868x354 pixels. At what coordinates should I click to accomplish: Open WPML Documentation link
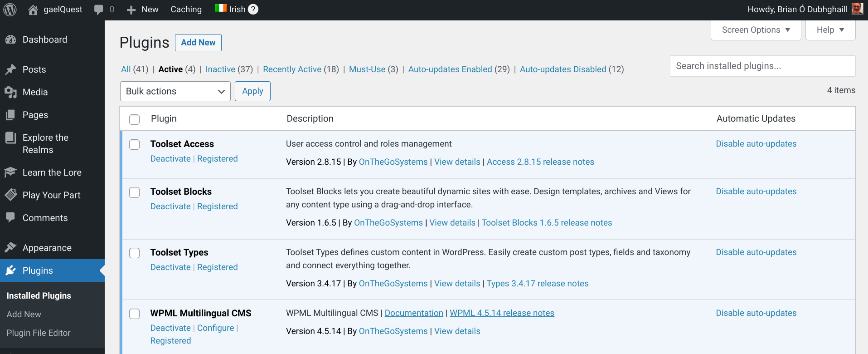[414, 313]
